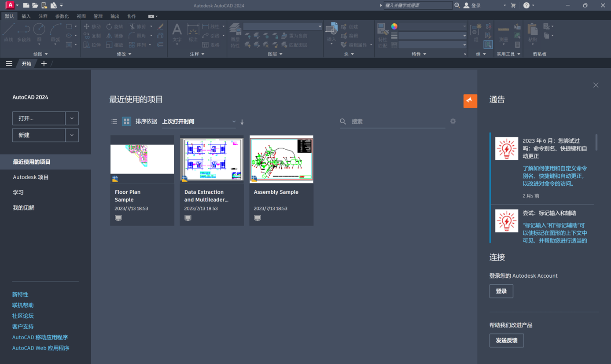This screenshot has height=364, width=611.
Task: Click the Dimension (标注) tool
Action: tap(193, 33)
